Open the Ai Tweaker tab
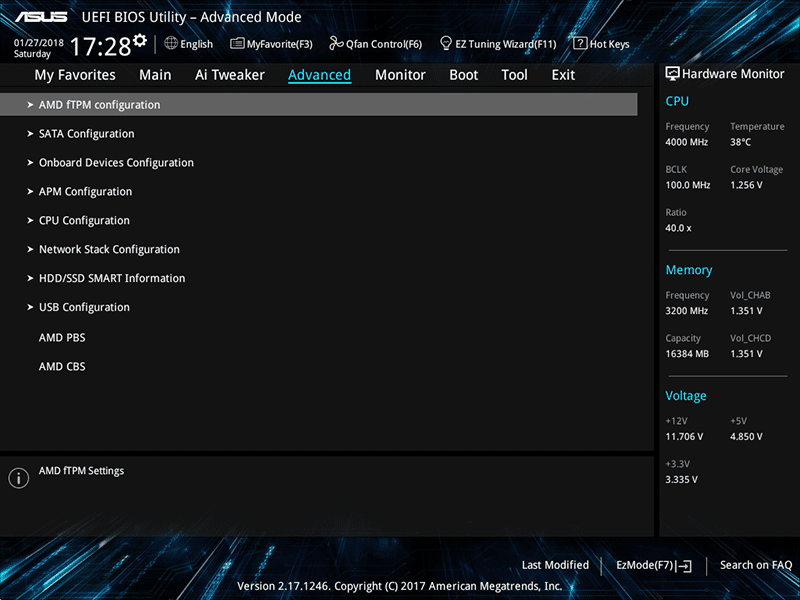Screen dimensions: 800x600 230,75
